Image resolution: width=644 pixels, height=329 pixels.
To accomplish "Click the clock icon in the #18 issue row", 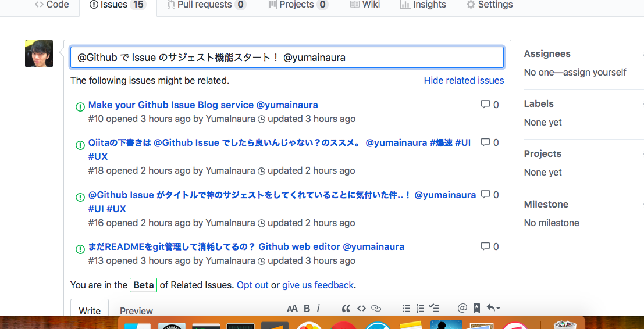I will 261,171.
